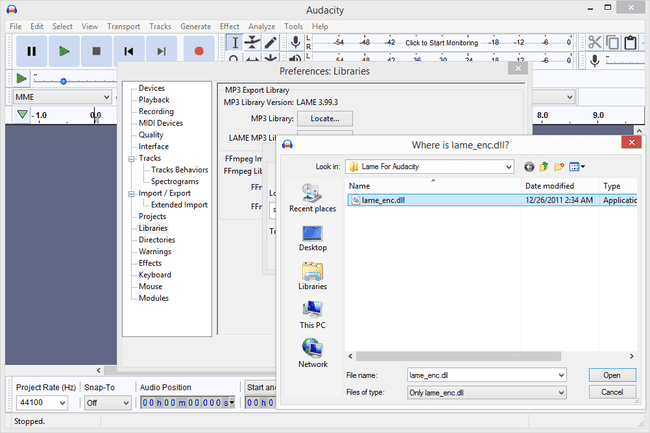Open the Tracks menu

(160, 26)
